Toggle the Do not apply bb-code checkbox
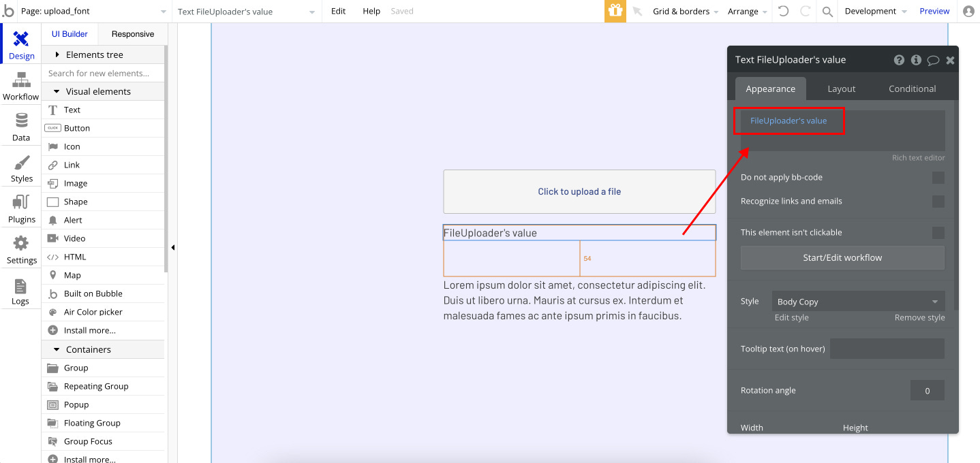Image resolution: width=980 pixels, height=463 pixels. (938, 178)
